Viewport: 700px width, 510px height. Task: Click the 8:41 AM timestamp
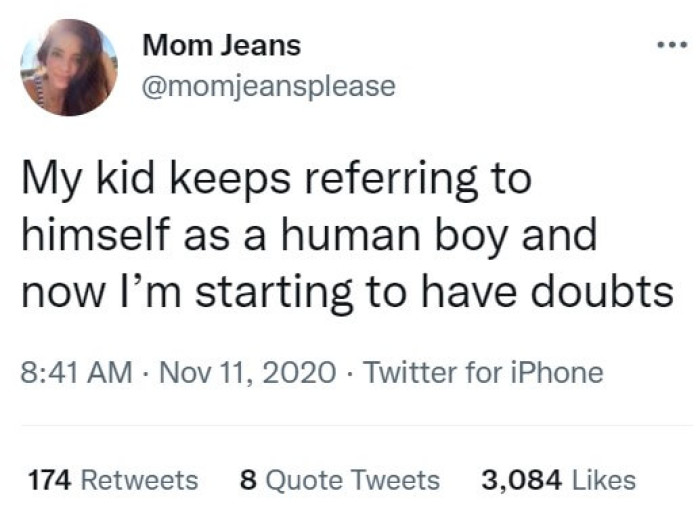(76, 374)
